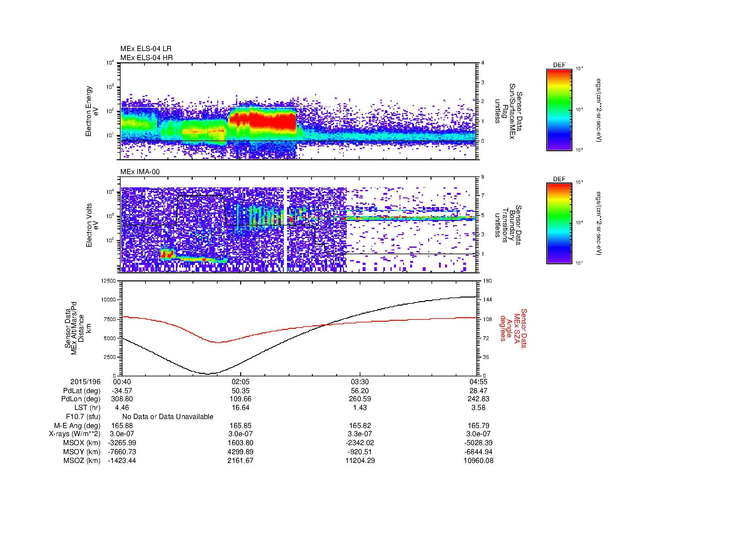
Task: Click the 'PdLat (deg)' row label
Action: 82,391
